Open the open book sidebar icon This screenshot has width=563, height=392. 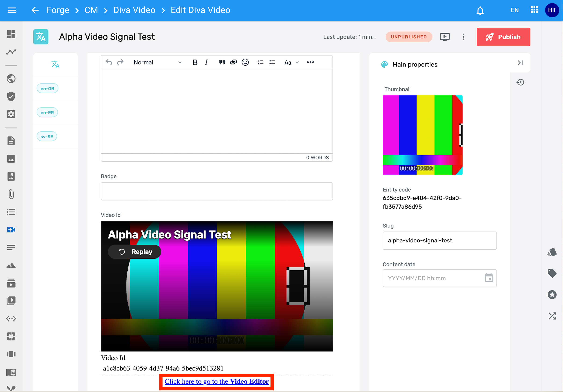[x=11, y=372]
